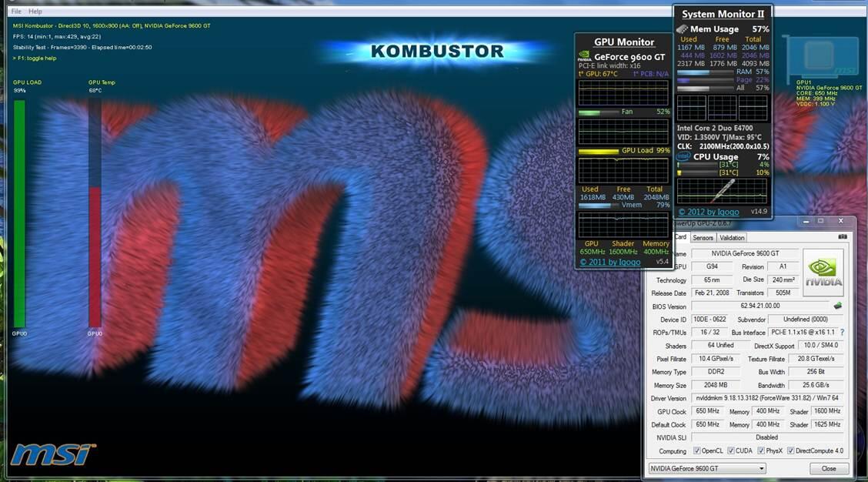
Task: Click the Close button in GPU-Z
Action: point(829,469)
